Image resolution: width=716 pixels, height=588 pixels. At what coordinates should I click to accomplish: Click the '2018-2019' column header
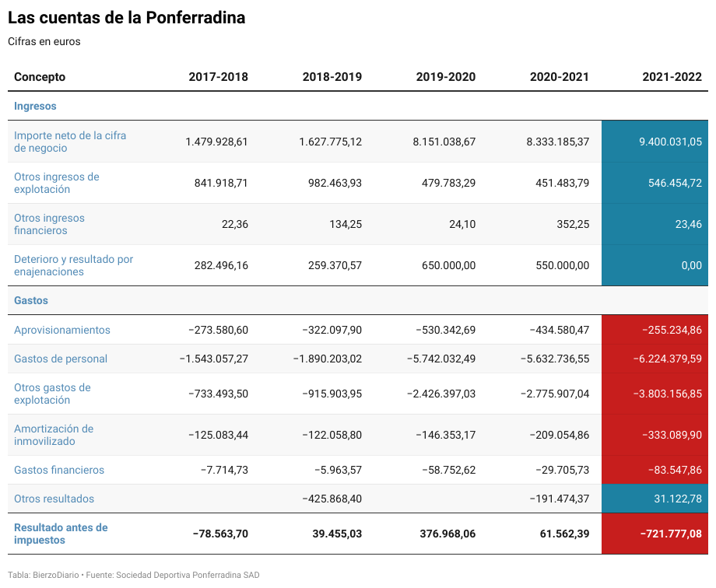[x=332, y=77]
